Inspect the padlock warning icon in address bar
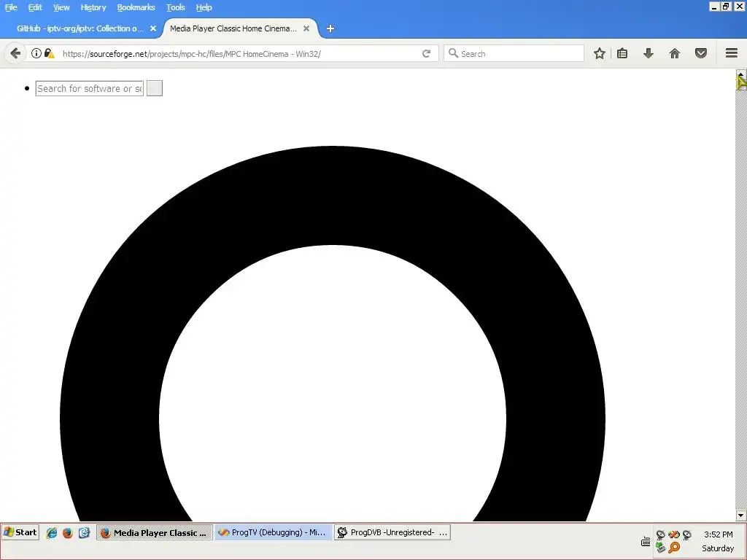The width and height of the screenshot is (747, 560). 49,53
